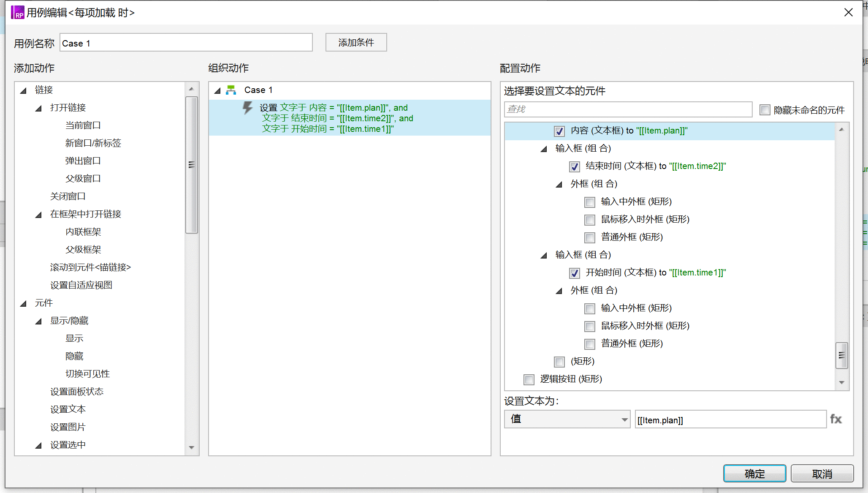The height and width of the screenshot is (493, 868).
Task: Select the 新窗口/新标签 action
Action: pos(93,143)
